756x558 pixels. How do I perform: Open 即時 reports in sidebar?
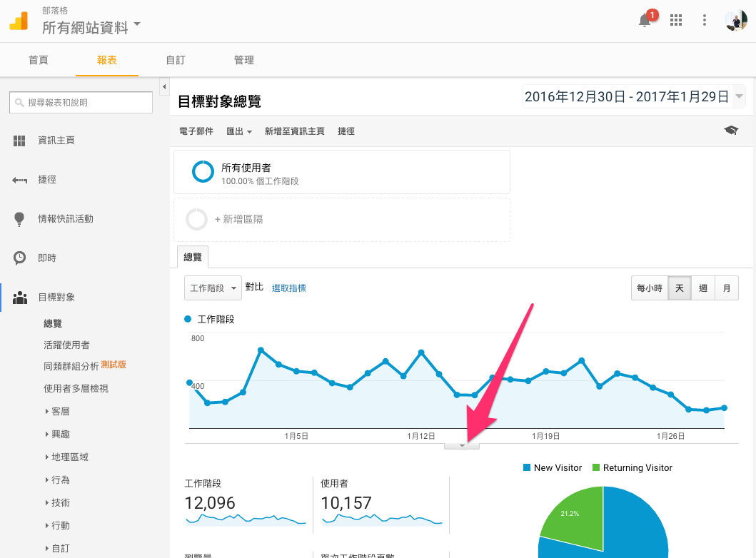coord(47,258)
